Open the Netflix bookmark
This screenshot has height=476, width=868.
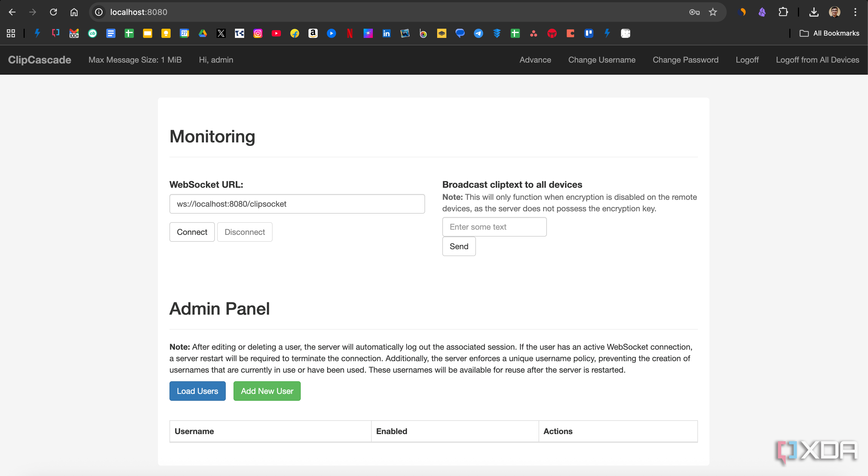350,33
